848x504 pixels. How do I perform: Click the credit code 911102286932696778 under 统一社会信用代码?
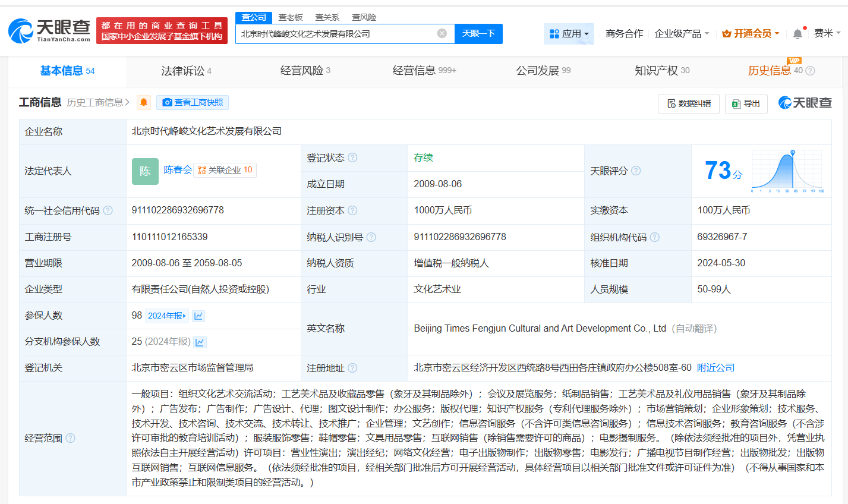coord(178,210)
